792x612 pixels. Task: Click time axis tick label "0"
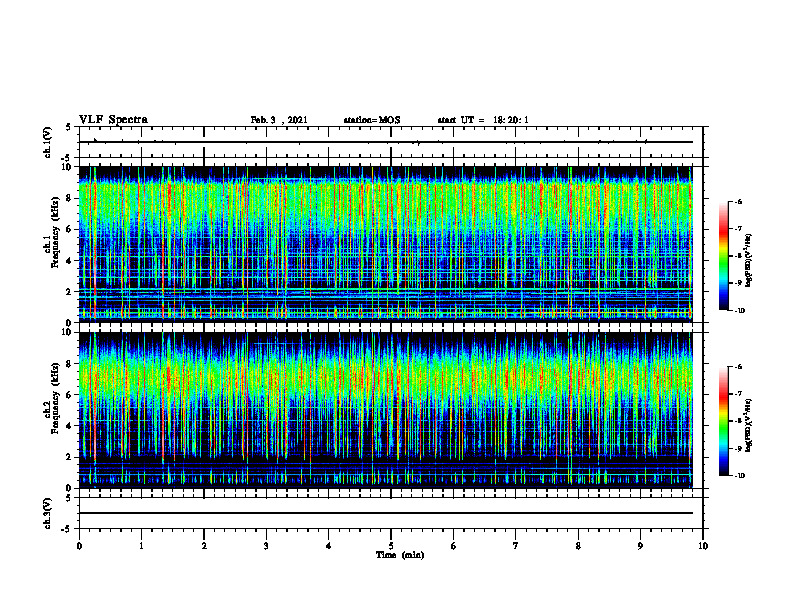point(79,546)
